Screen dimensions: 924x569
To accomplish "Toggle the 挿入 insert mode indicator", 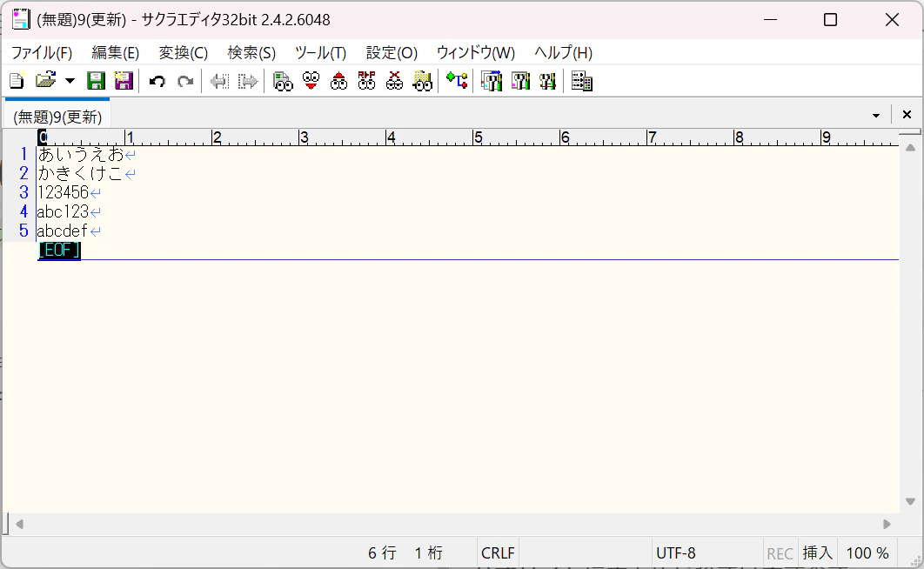I will [818, 553].
